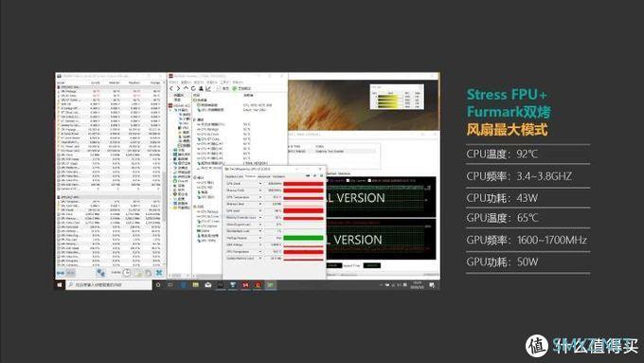Toggle the magenta-labeled temperature graph legend checkbox
Screen dimensions: 644x363
pyautogui.click(x=328, y=180)
